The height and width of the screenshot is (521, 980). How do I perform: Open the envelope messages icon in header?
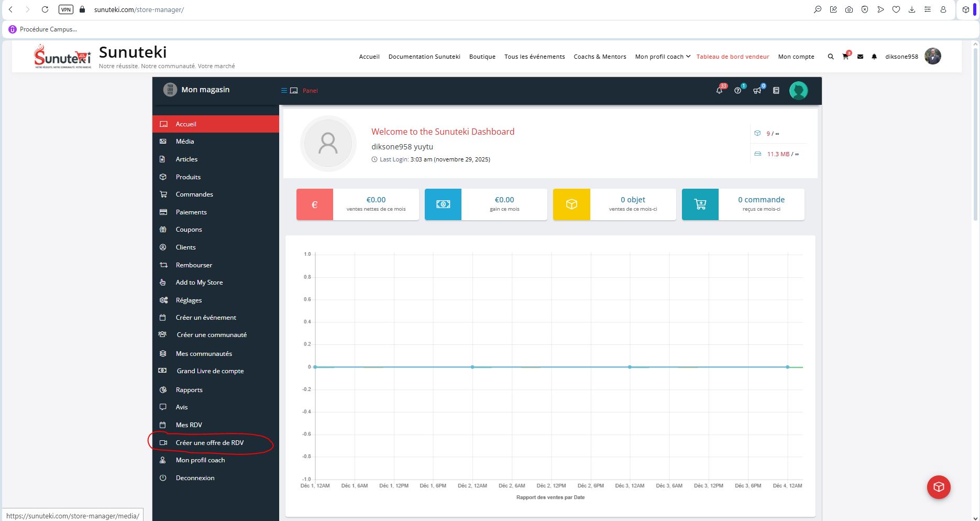point(860,57)
